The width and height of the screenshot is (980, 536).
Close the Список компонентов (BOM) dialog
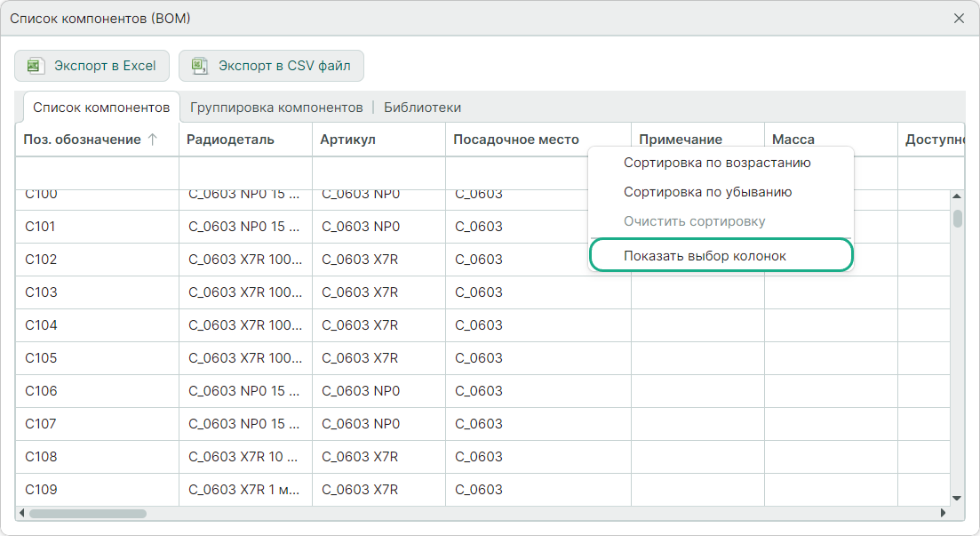[x=959, y=18]
